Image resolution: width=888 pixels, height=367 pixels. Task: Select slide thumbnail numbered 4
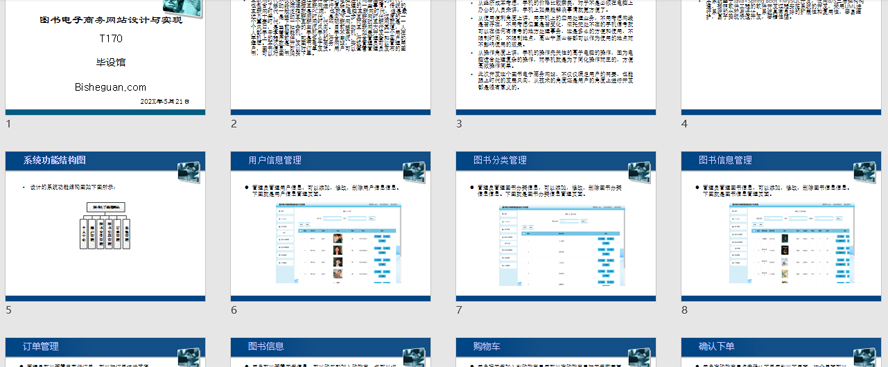pyautogui.click(x=781, y=57)
